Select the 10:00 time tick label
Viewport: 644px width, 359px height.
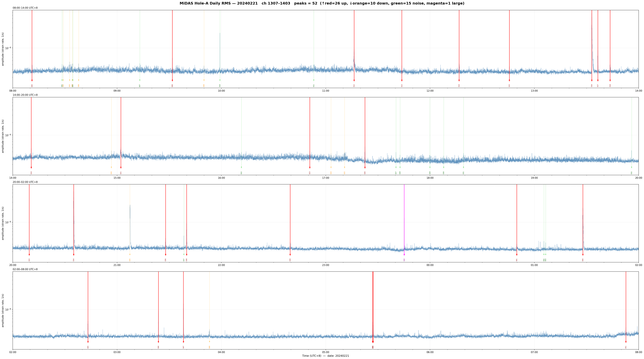221,91
